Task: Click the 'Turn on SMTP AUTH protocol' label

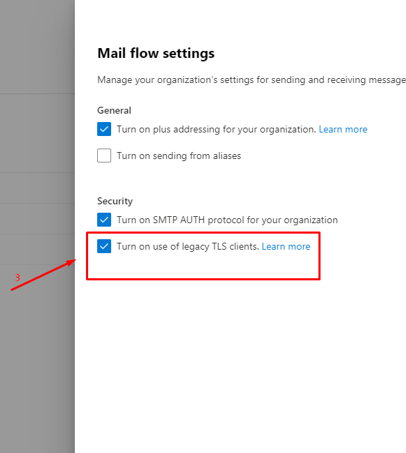Action: 227,220
